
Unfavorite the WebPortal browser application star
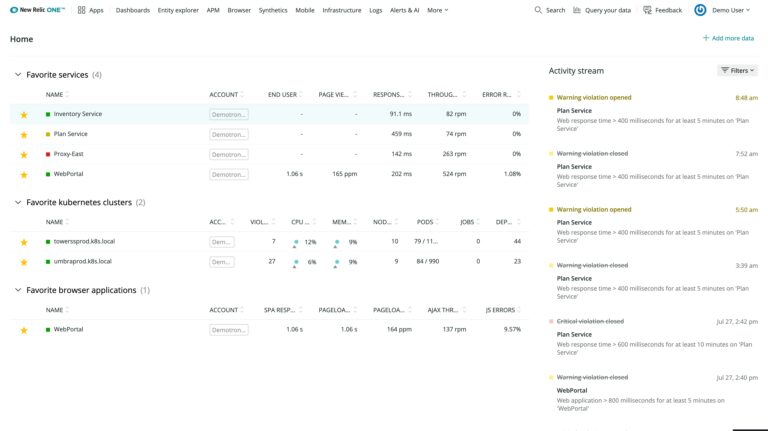click(24, 330)
